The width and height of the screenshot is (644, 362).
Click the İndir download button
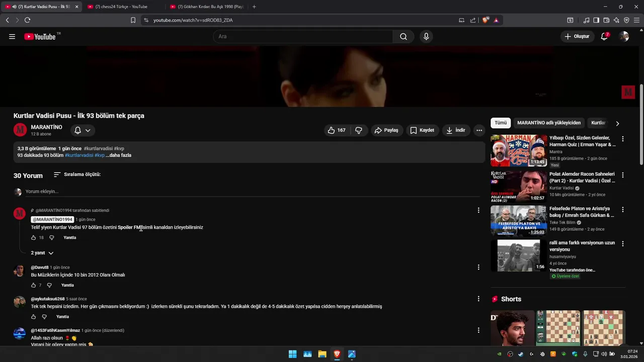click(456, 130)
